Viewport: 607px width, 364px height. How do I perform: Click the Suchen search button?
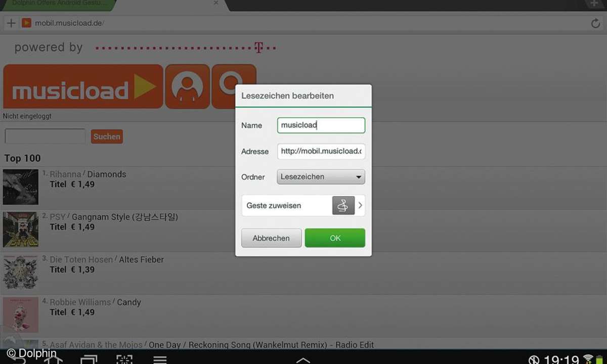pos(107,136)
